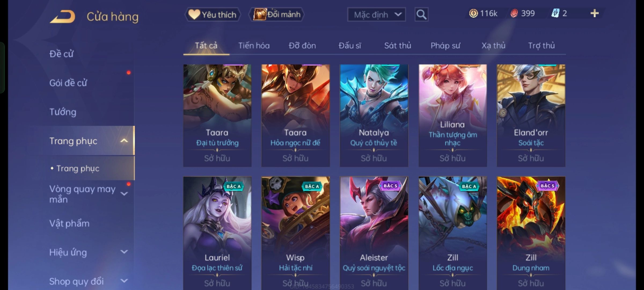Click the back arrow icon beside Cửa hàng

coord(62,17)
